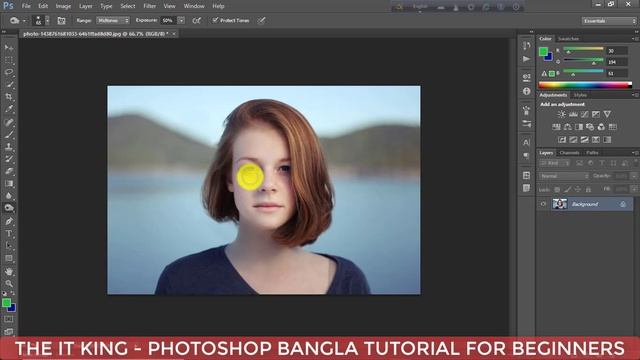Click the color spectrum ramp
Screen dimensions: 640x360
[x=585, y=85]
